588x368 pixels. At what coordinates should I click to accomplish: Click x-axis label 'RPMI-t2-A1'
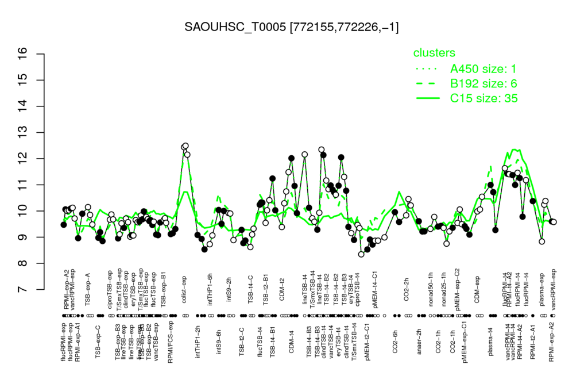533,340
